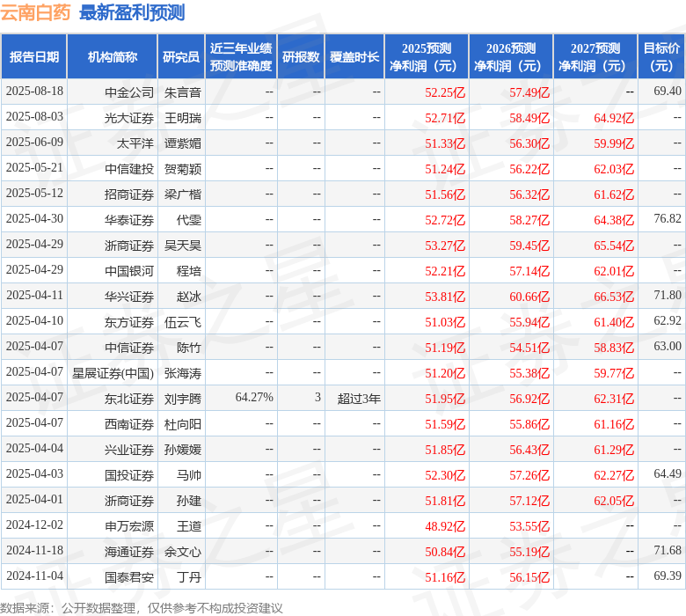Click analyst name 吴天昊

(x=182, y=246)
